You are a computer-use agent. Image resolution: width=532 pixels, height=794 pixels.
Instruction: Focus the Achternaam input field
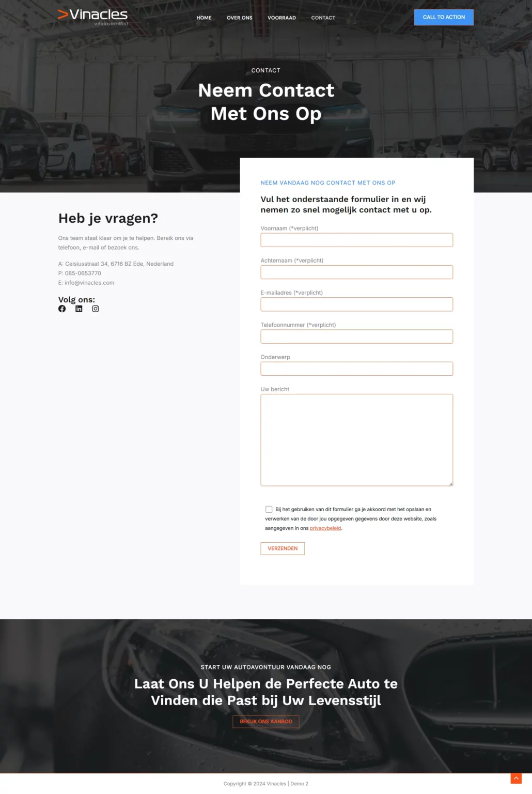click(x=357, y=272)
